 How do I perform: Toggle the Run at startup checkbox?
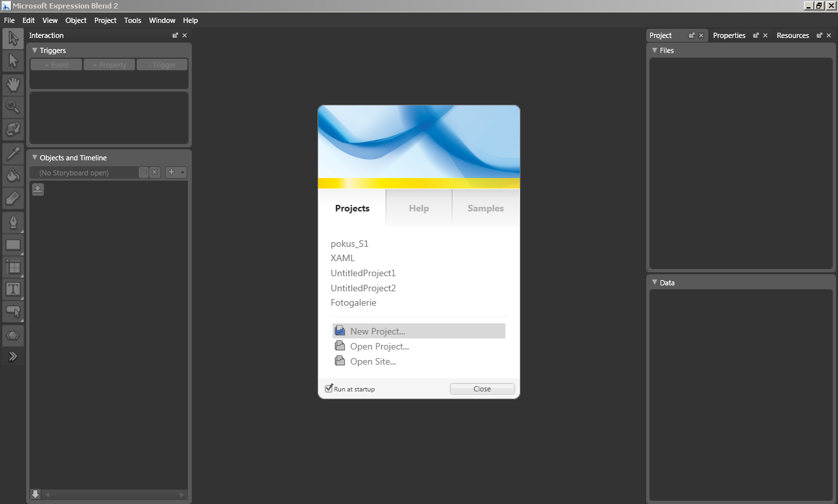(x=329, y=388)
